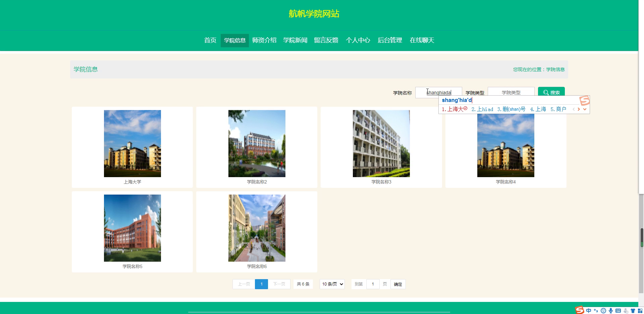Click the 确定 page jump button
This screenshot has height=314, width=644.
click(398, 284)
